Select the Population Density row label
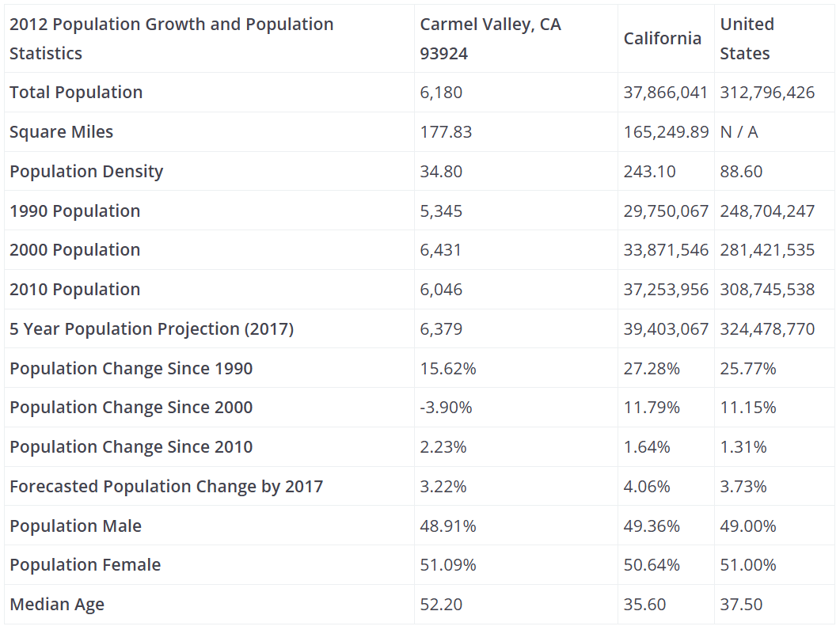This screenshot has height=630, width=840. pyautogui.click(x=86, y=172)
